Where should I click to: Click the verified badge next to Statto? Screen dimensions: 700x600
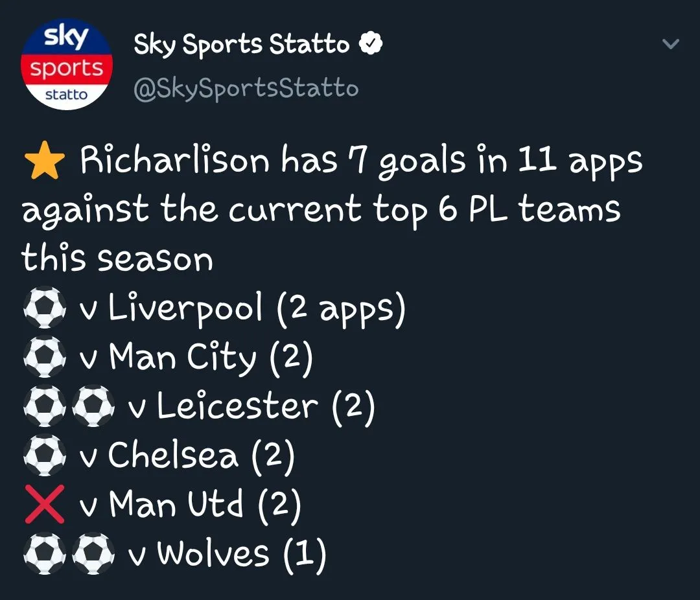click(371, 45)
